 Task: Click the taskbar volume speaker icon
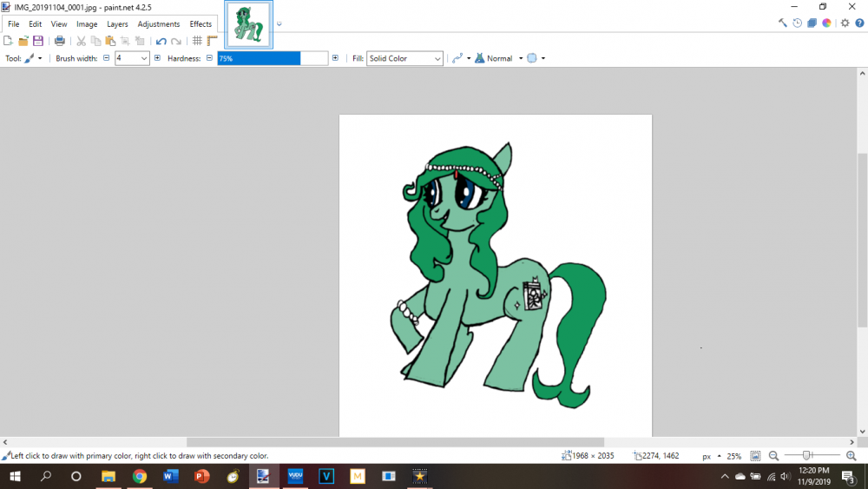[x=785, y=476]
